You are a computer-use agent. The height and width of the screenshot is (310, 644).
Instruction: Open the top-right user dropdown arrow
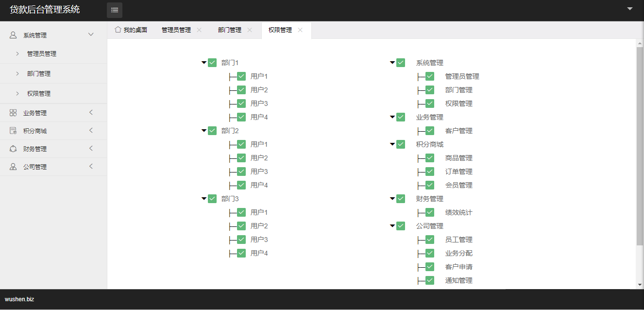click(x=630, y=9)
